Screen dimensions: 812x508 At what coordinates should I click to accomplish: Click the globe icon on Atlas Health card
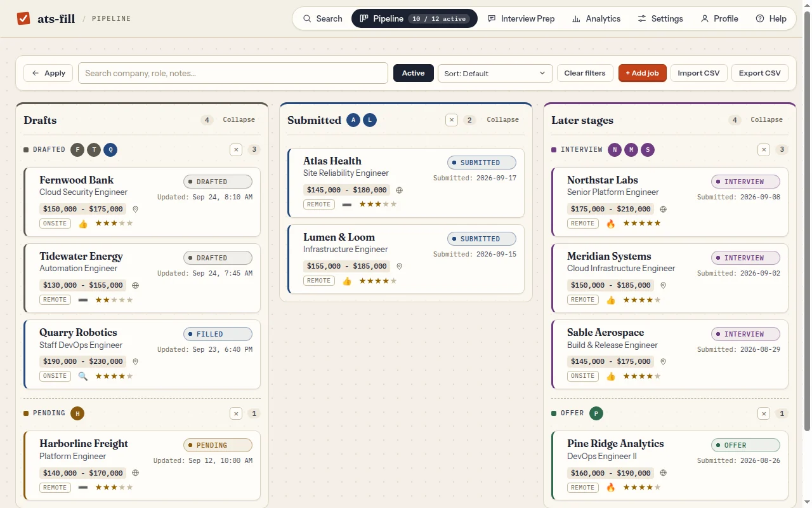pyautogui.click(x=399, y=190)
